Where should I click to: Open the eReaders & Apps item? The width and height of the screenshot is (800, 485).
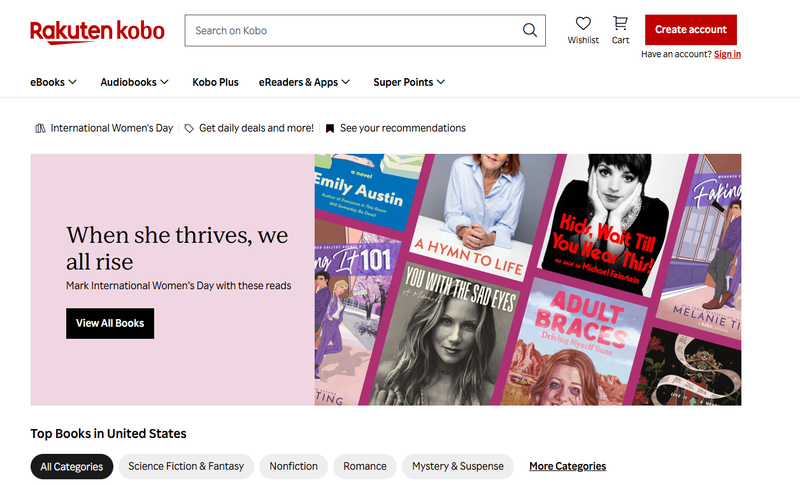pyautogui.click(x=298, y=82)
